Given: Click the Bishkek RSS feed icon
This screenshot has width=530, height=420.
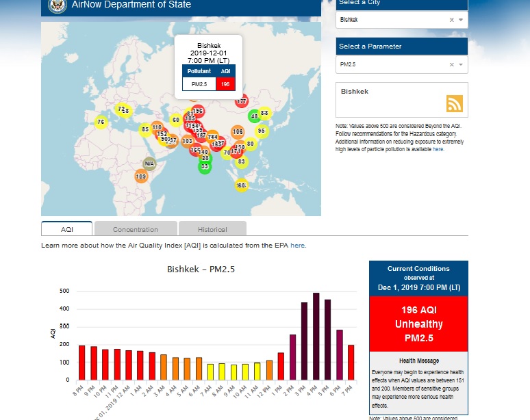Looking at the screenshot, I should coord(454,103).
